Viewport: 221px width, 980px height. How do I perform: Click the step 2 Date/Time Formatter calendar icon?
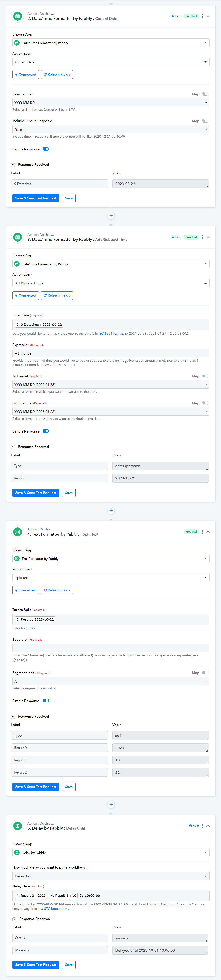17,16
